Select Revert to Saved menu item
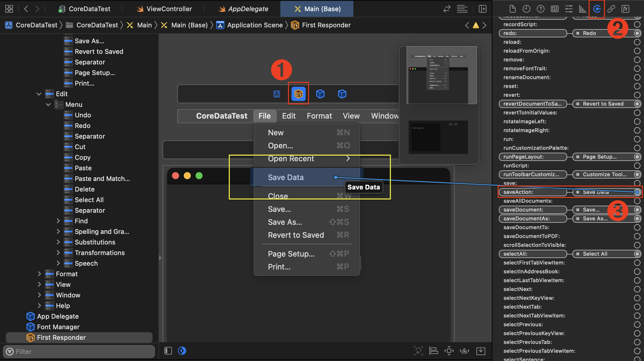 point(296,235)
